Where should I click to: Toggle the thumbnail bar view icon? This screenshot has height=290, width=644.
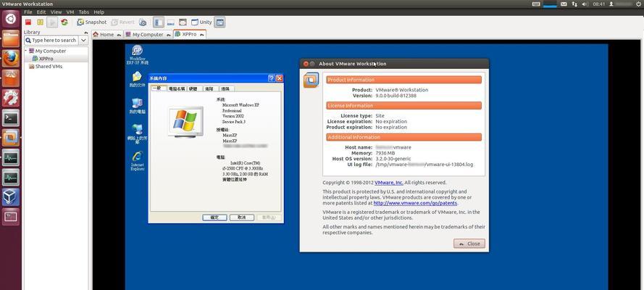pyautogui.click(x=171, y=22)
